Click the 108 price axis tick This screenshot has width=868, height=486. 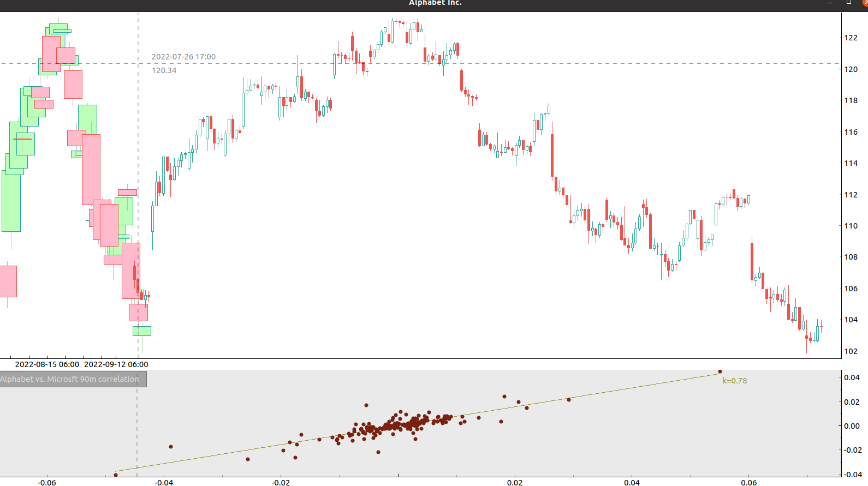tap(851, 257)
